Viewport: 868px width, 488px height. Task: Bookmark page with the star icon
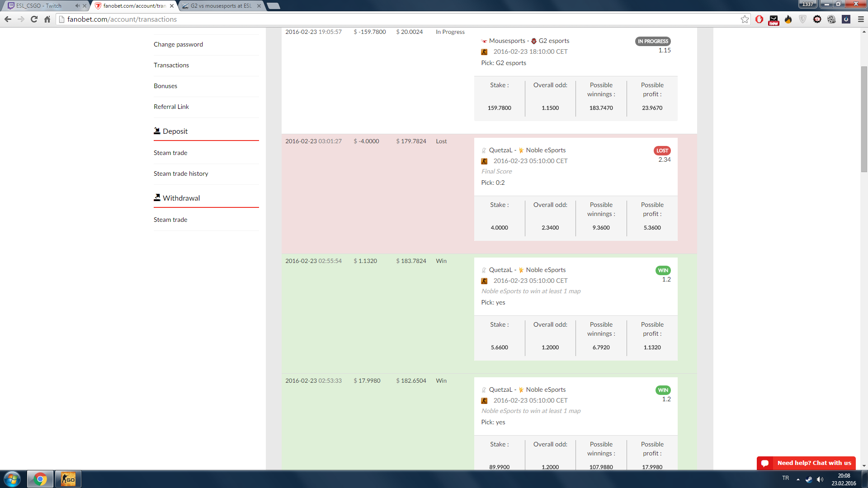click(x=745, y=19)
